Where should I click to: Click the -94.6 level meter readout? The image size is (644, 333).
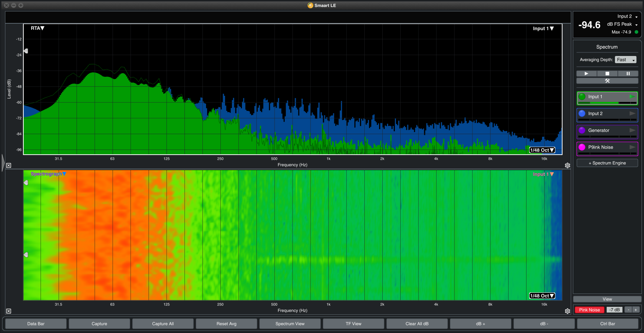[x=589, y=25]
